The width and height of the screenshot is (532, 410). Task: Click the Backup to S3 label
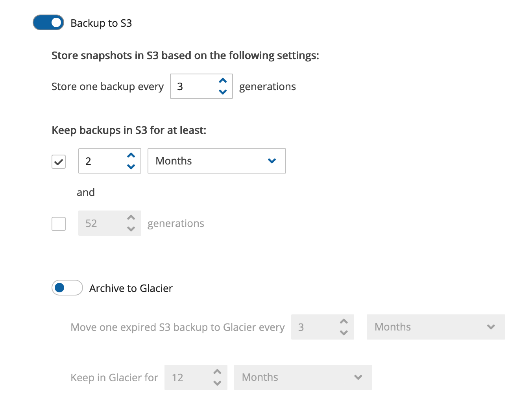coord(101,24)
